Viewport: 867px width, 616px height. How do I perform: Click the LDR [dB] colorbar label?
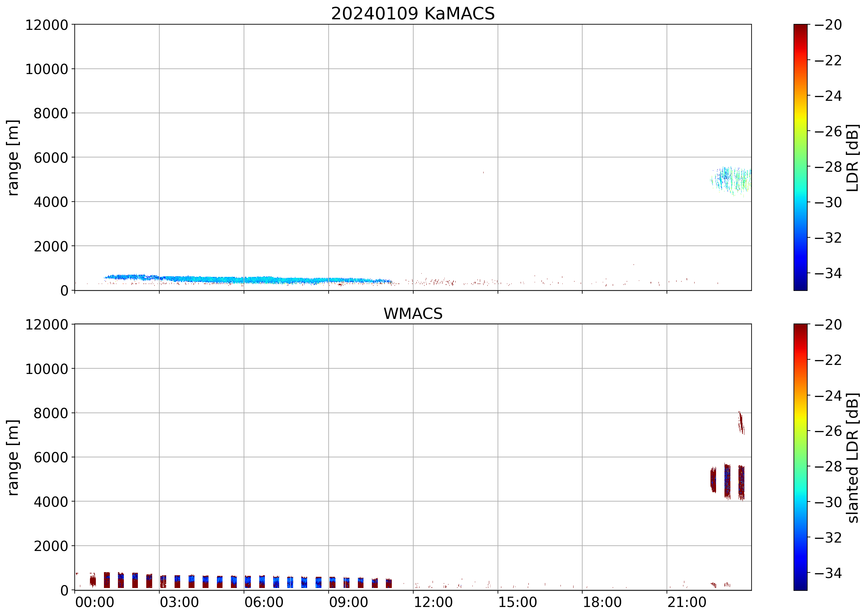853,157
